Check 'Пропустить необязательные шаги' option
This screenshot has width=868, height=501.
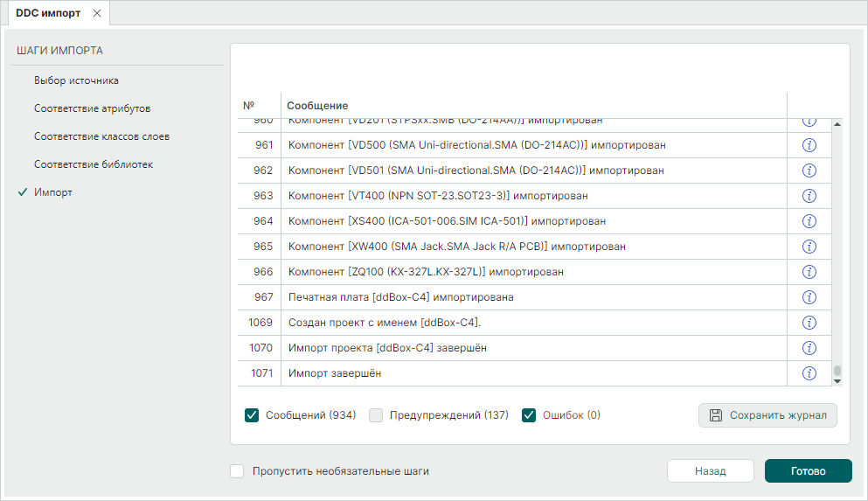(x=237, y=471)
